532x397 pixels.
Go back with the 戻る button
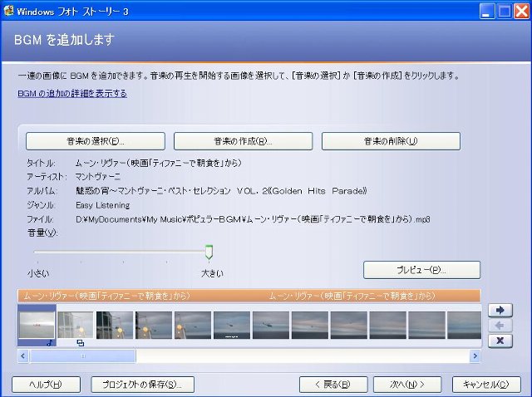[333, 385]
